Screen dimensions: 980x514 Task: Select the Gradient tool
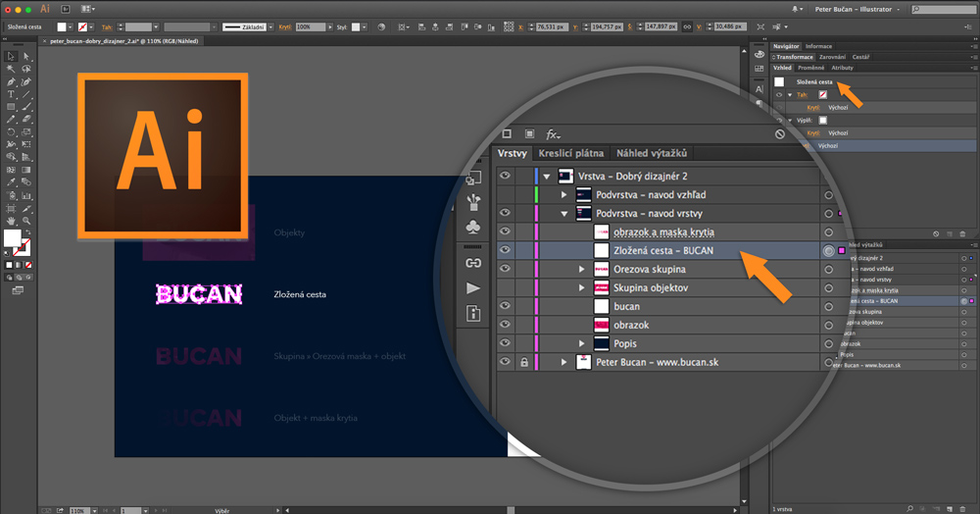[x=26, y=170]
